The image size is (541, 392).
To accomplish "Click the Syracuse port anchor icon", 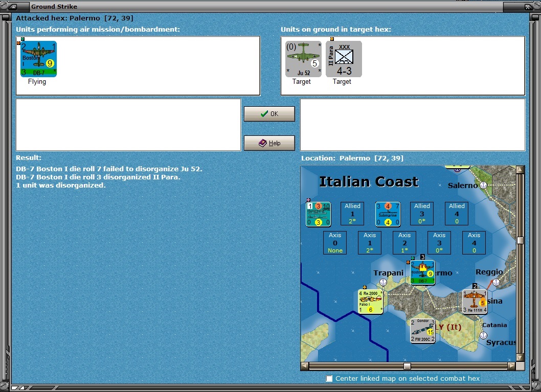I will point(483,335).
